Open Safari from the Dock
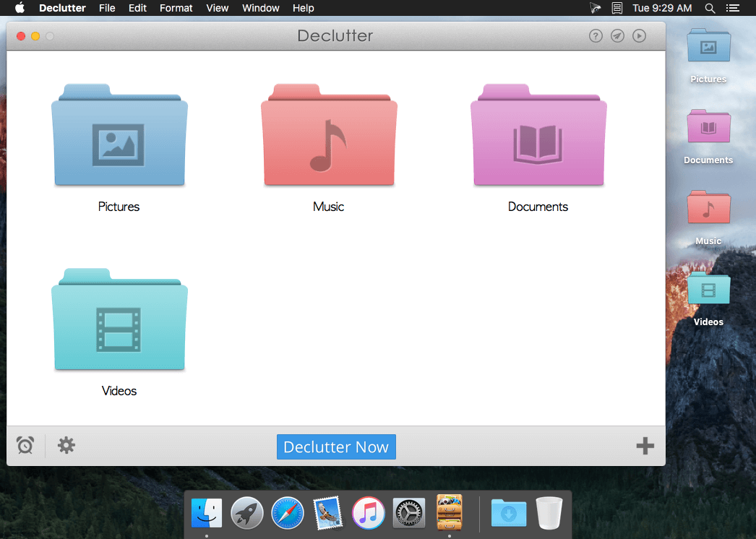 tap(288, 513)
